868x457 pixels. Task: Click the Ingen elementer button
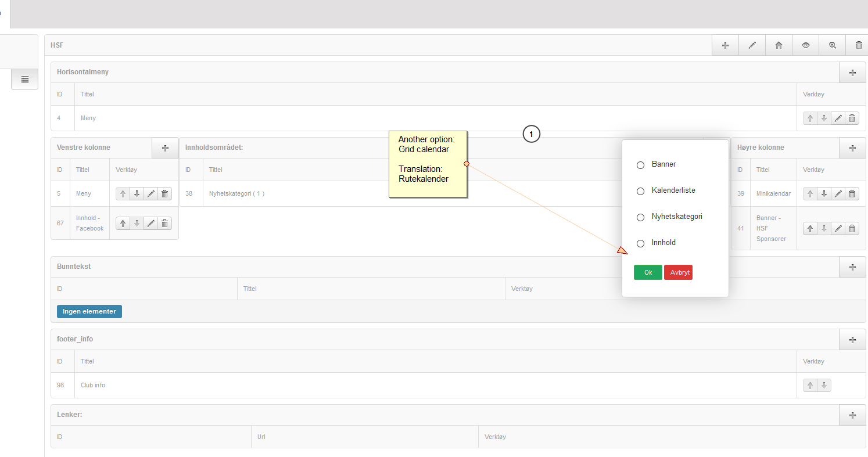click(89, 311)
